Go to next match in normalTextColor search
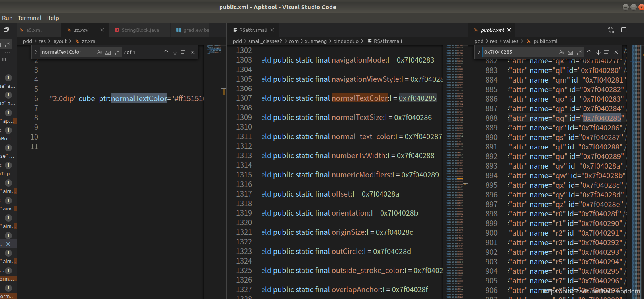The image size is (644, 299). click(175, 52)
